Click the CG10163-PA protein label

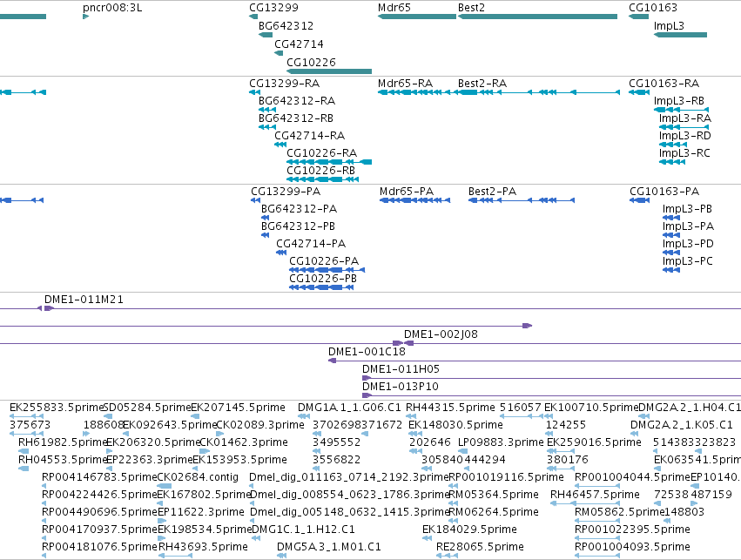coord(664,192)
